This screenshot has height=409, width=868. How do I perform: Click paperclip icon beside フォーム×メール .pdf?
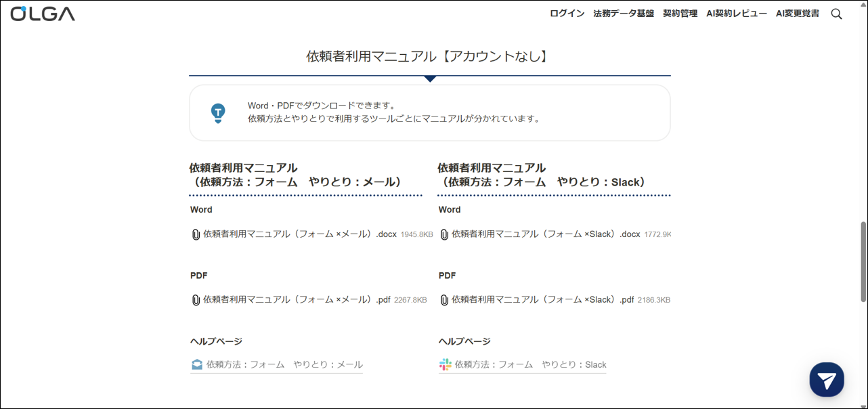(x=196, y=300)
